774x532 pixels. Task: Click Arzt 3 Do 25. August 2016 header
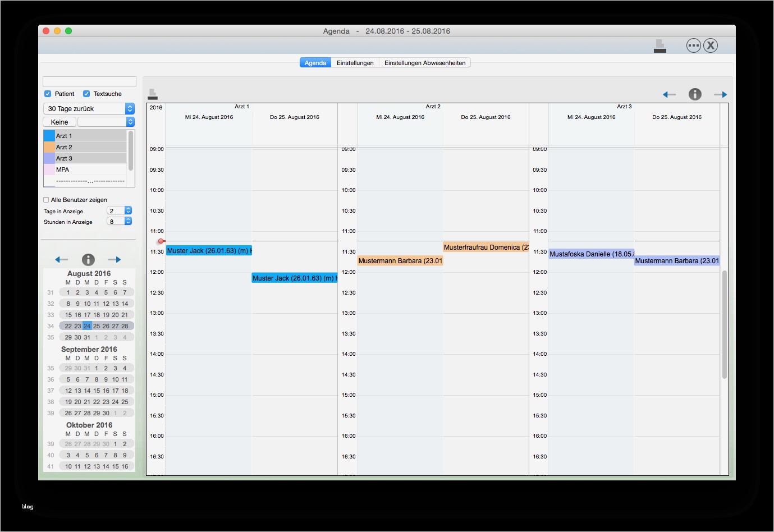coord(677,117)
